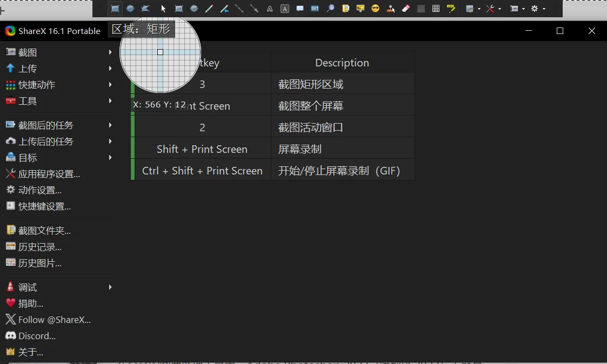Expand the 上传后的任务 submenu
The height and width of the screenshot is (364, 607).
pos(110,141)
